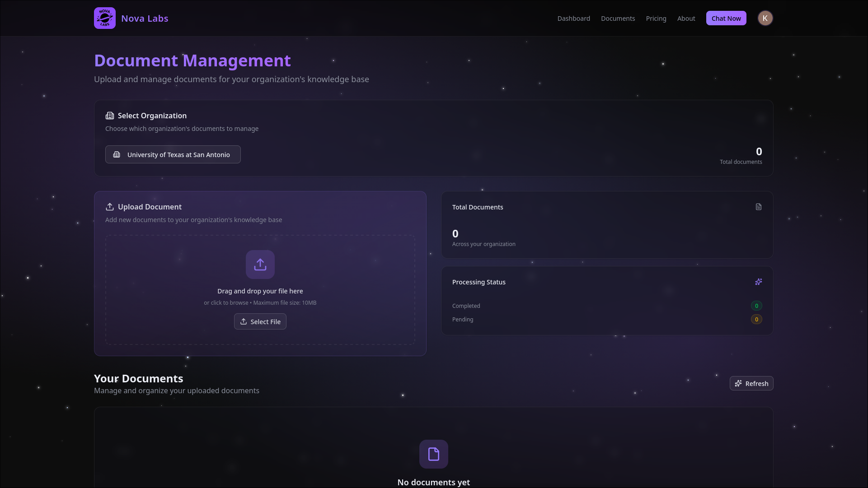Click the building icon beside Select Organization heading
The image size is (868, 488).
[x=110, y=116]
